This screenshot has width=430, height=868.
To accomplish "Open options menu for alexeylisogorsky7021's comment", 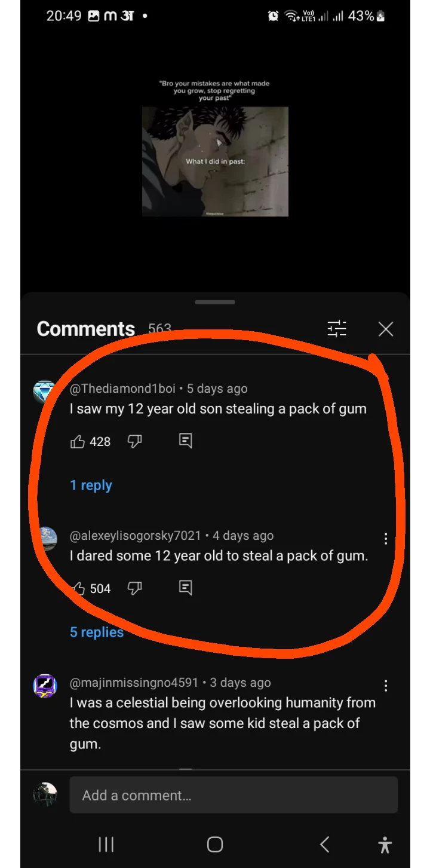I will [x=386, y=539].
